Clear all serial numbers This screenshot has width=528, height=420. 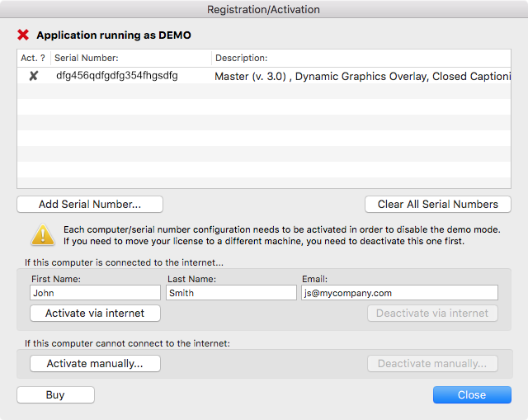(438, 204)
